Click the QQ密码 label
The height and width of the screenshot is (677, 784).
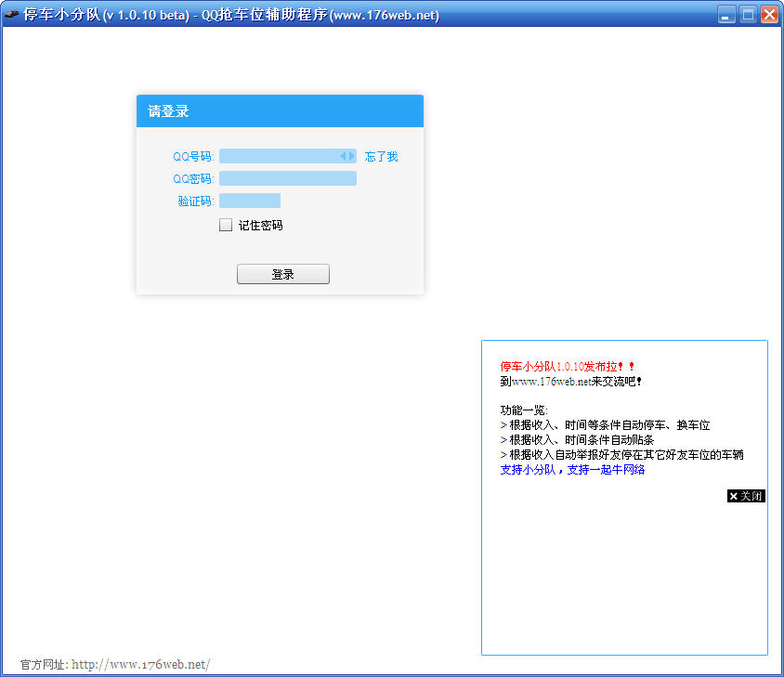193,179
